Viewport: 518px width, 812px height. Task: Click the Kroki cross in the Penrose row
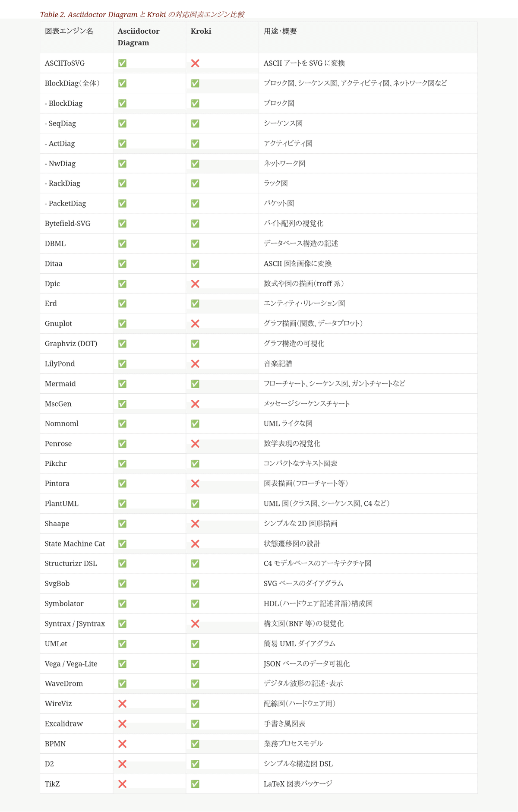pos(195,444)
